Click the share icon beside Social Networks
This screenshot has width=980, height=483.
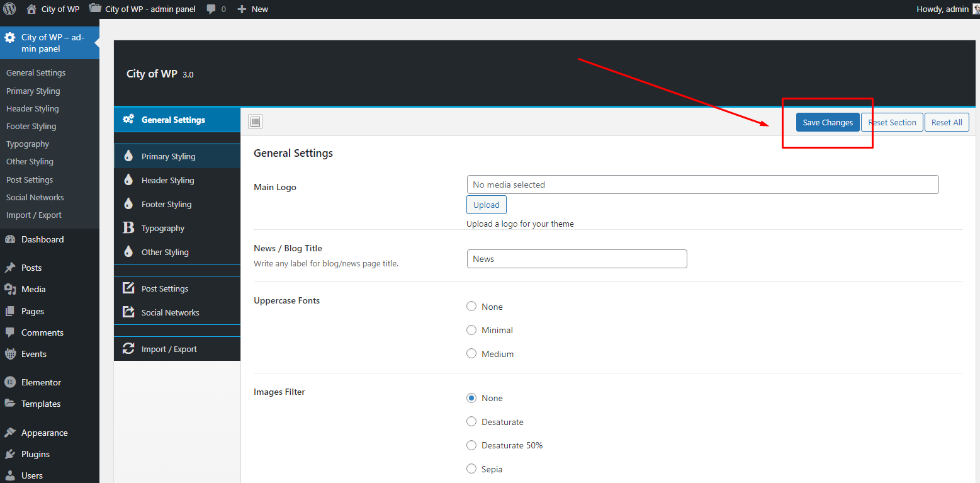tap(128, 312)
